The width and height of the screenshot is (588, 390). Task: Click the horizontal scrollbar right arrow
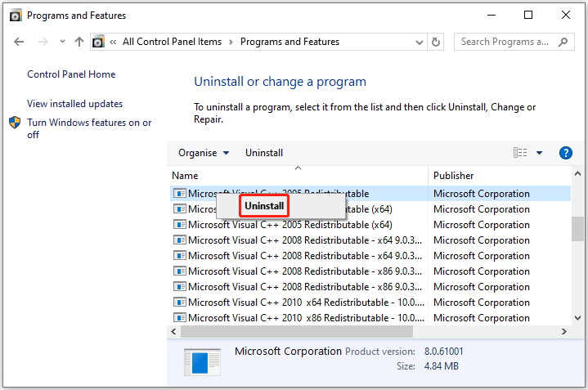click(x=564, y=331)
